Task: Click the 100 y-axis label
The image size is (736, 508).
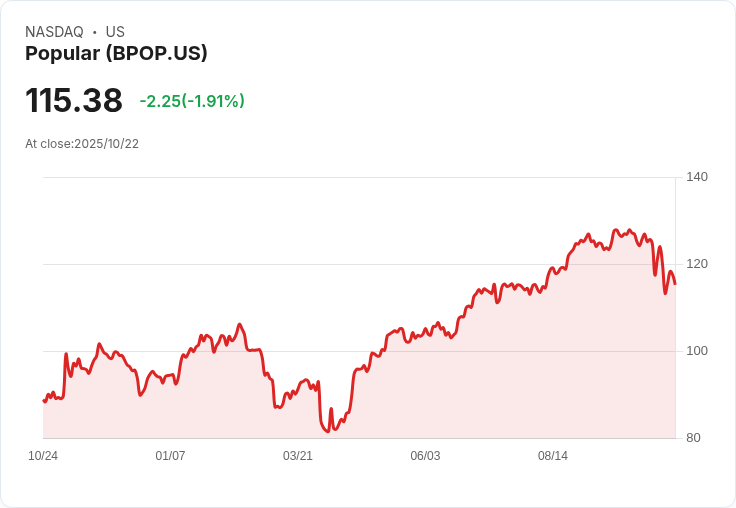Action: 697,351
